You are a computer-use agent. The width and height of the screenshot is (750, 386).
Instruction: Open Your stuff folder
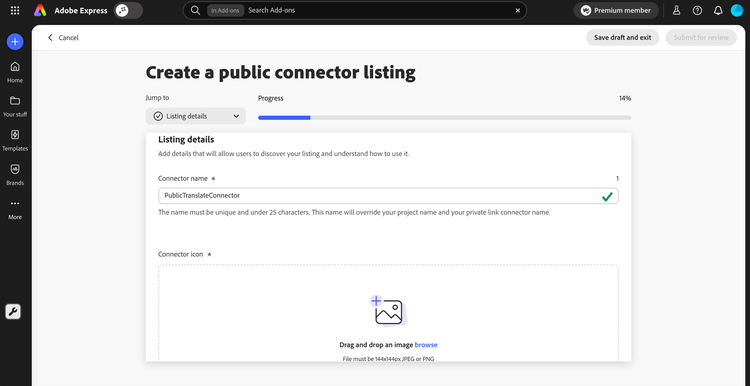click(x=15, y=106)
